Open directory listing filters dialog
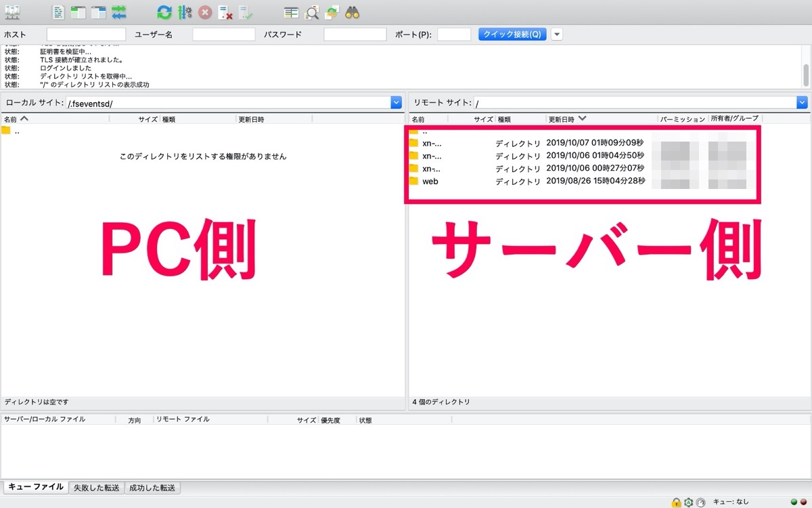 click(x=292, y=12)
